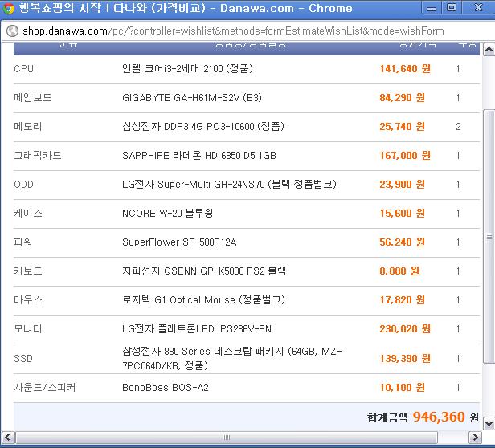The width and height of the screenshot is (495, 448).
Task: Click the 84,290 원 mainboard price
Action: click(402, 98)
